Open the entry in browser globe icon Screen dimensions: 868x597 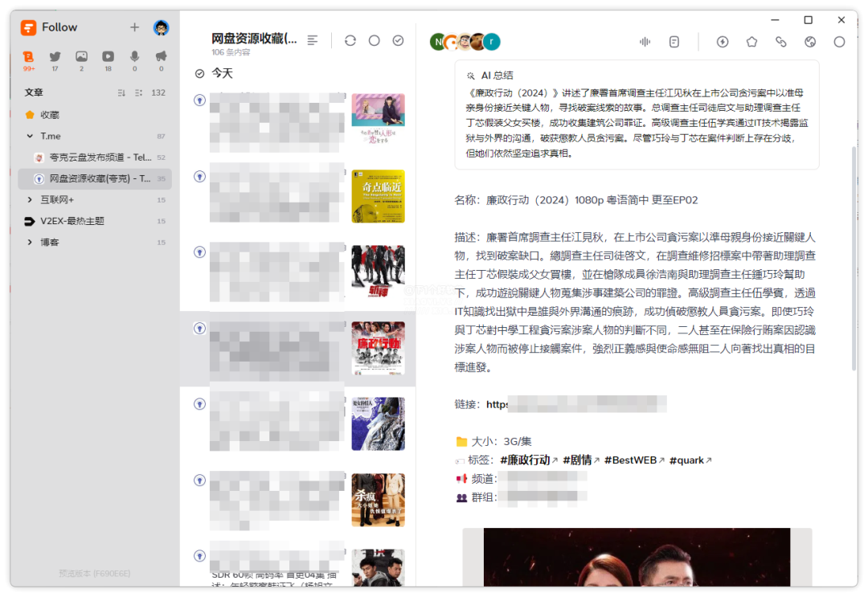[x=810, y=42]
